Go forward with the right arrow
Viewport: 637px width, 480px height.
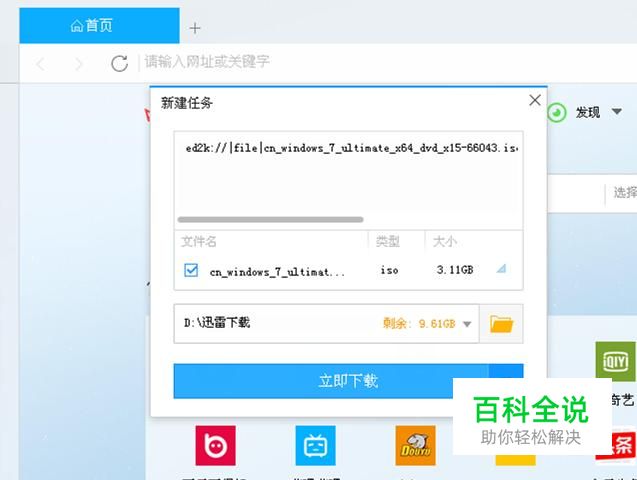click(x=79, y=64)
